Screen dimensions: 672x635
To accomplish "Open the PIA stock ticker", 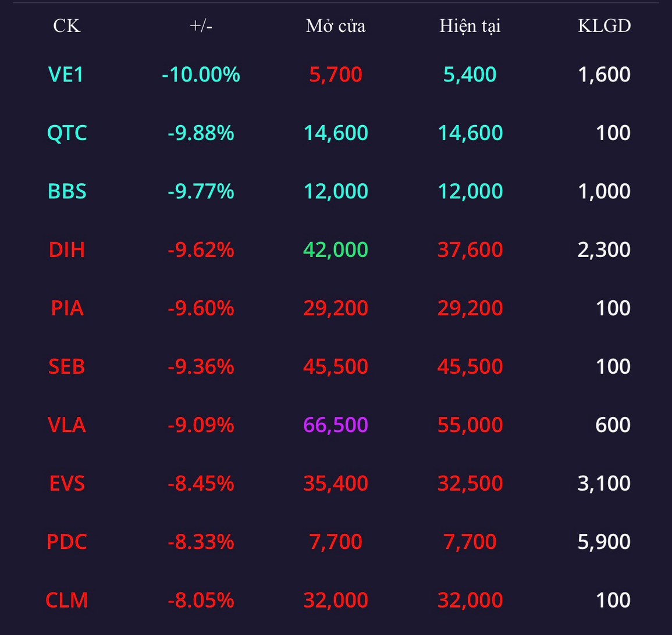I will pyautogui.click(x=67, y=308).
